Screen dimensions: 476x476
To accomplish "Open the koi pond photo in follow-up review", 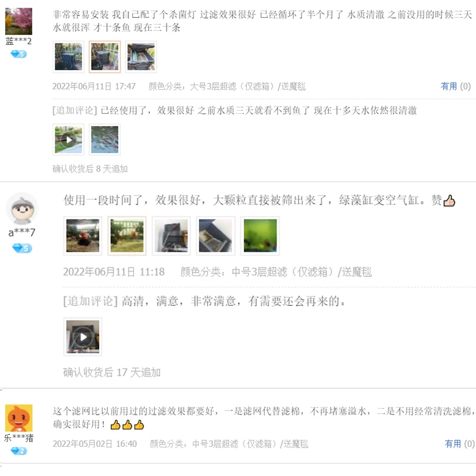I will click(x=105, y=140).
